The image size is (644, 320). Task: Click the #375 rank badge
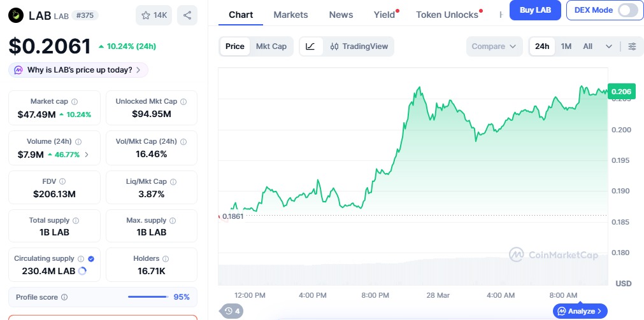point(85,16)
